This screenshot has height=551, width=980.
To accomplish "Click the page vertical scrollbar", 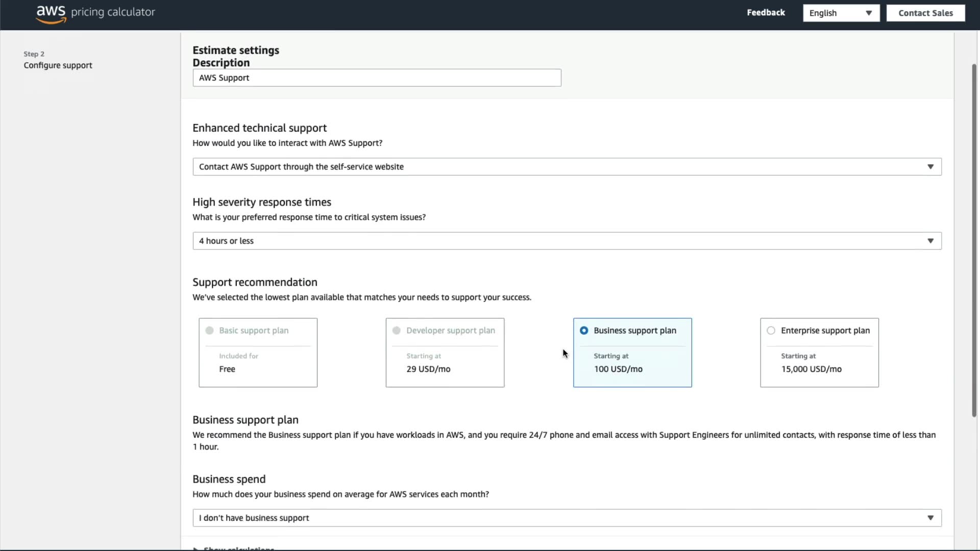I will point(974,240).
